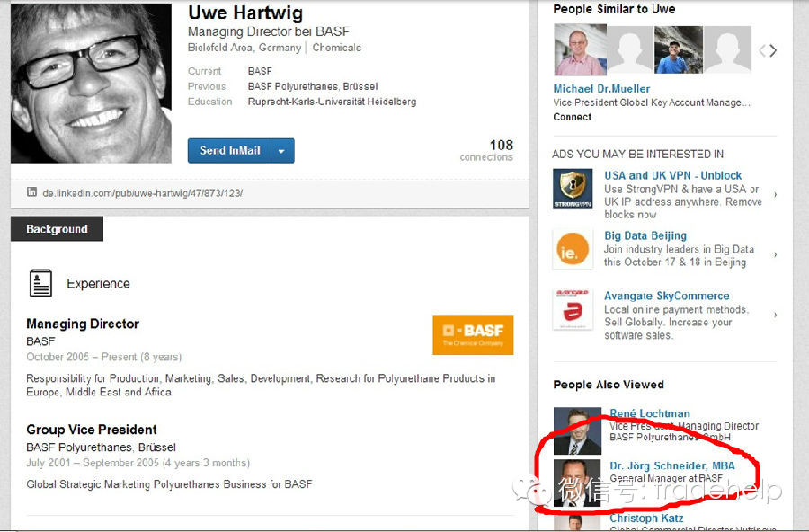Open René Lochtman's profile link
The image size is (809, 532).
click(x=650, y=413)
